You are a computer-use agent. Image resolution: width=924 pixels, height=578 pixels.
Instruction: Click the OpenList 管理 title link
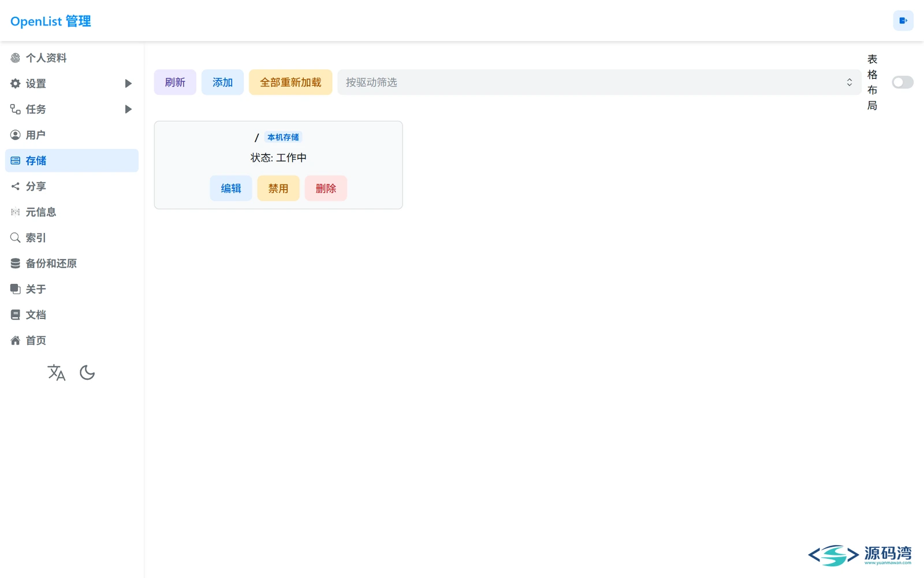tap(51, 21)
